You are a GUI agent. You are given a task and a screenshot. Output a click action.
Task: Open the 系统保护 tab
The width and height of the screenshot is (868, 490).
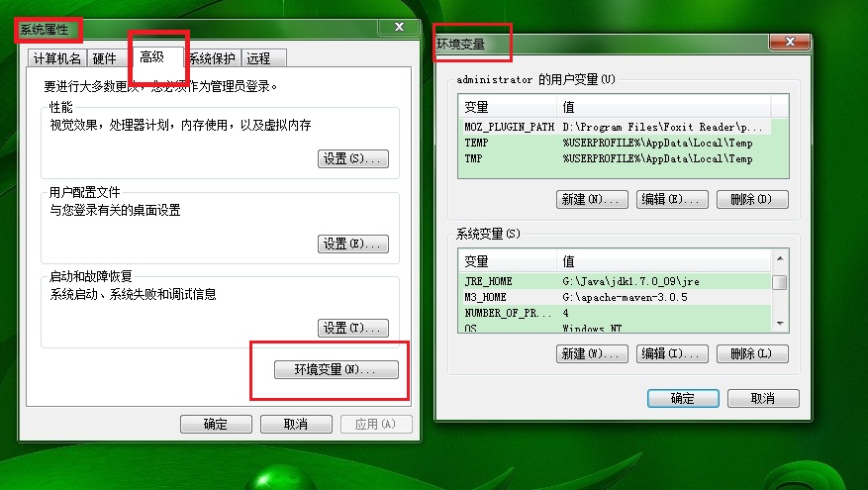coord(213,58)
